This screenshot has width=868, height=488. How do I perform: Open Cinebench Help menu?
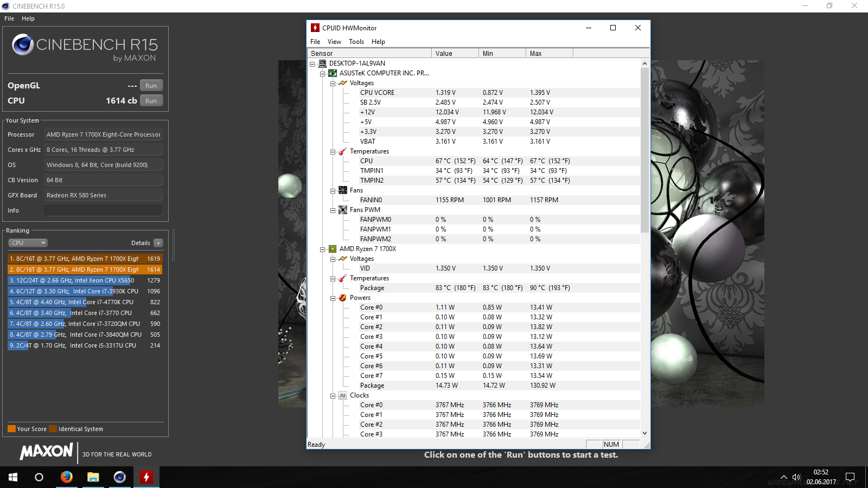pyautogui.click(x=28, y=18)
